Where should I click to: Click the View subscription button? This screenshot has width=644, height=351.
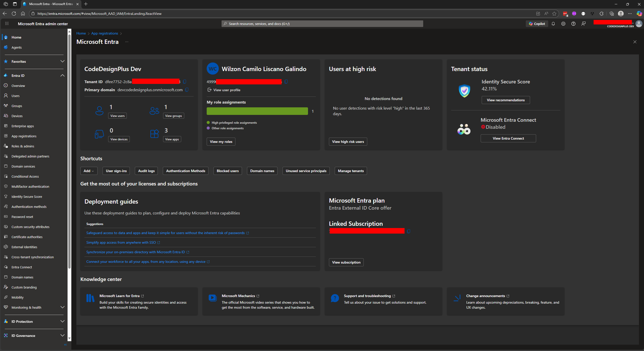point(346,262)
